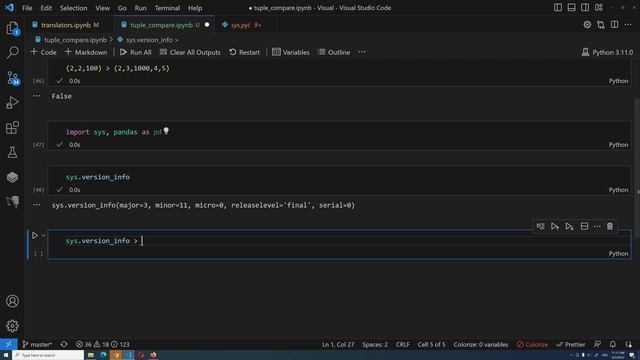Image resolution: width=640 pixels, height=360 pixels.
Task: Open notebook toolbar overflow ellipsis
Action: click(x=362, y=52)
